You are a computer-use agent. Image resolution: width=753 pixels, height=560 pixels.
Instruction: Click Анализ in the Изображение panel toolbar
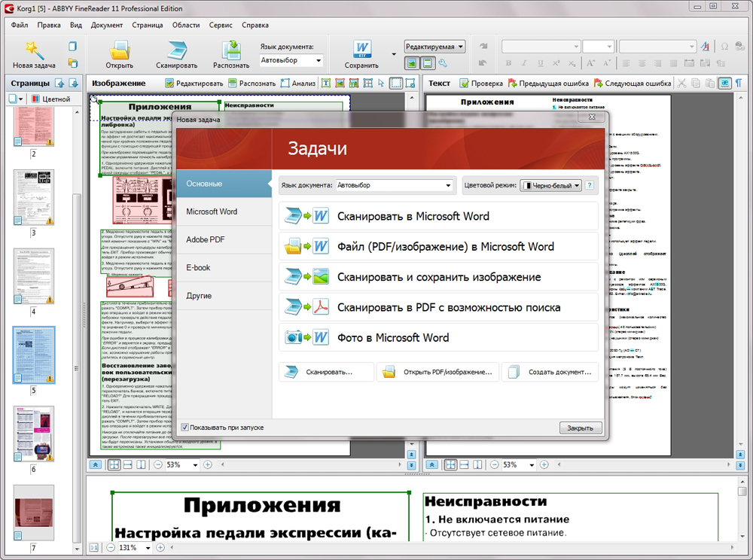298,84
